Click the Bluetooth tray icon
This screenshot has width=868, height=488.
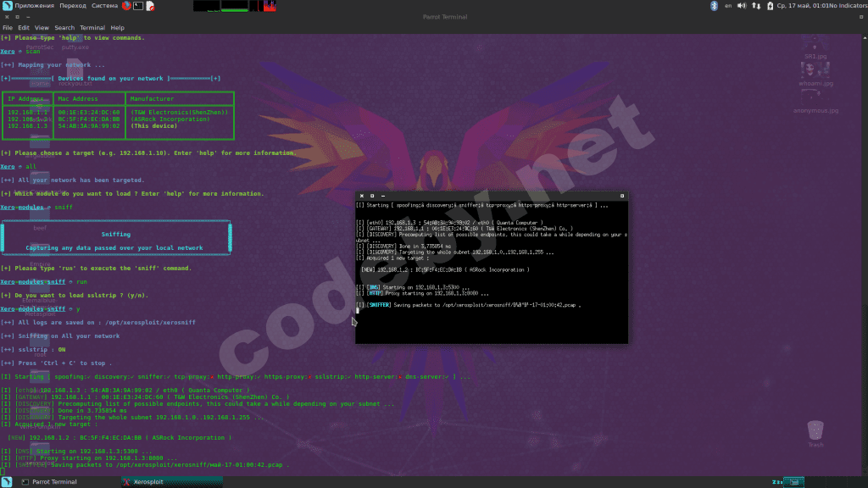[x=714, y=6]
